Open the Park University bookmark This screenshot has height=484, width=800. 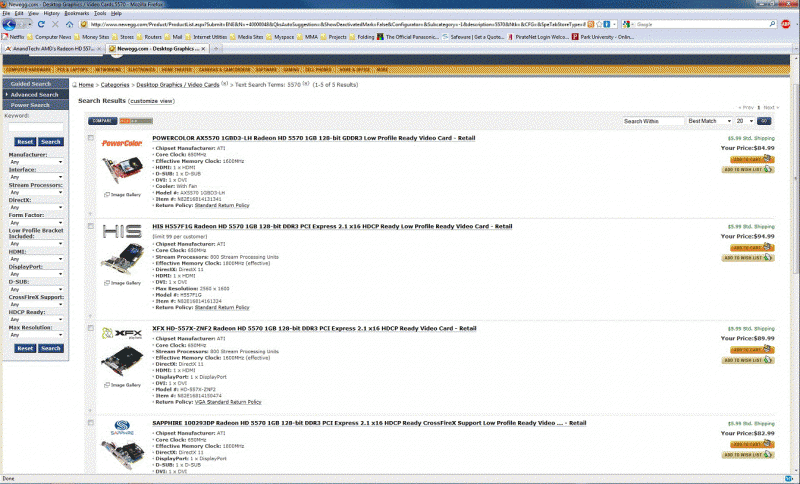[603, 37]
